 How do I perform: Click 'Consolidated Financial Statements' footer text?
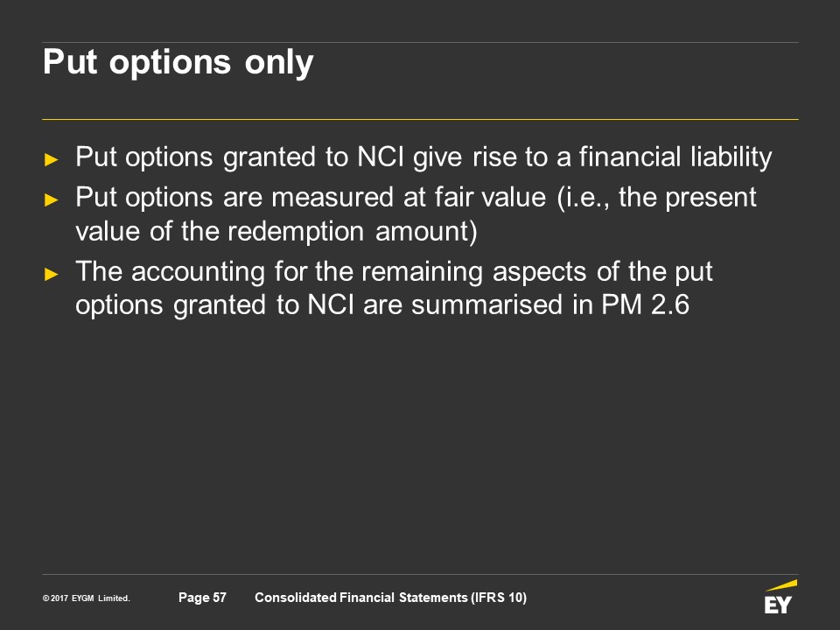(x=361, y=598)
